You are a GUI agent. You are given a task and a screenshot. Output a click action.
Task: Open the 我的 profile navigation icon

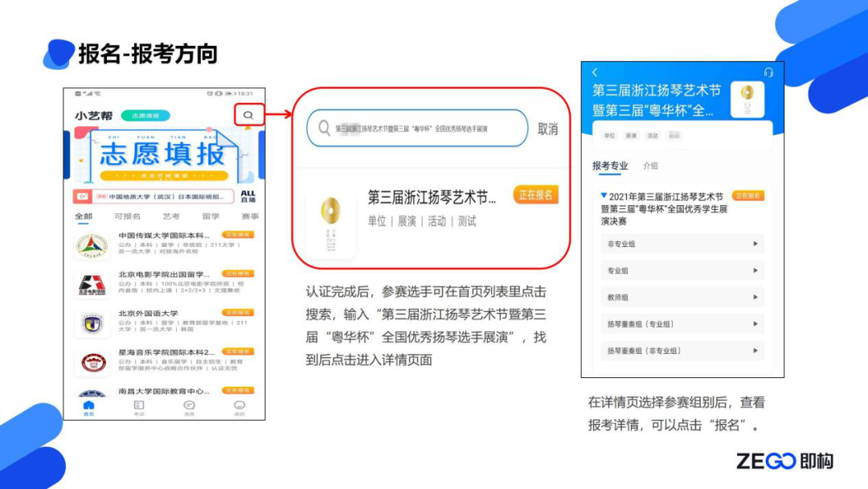click(240, 406)
